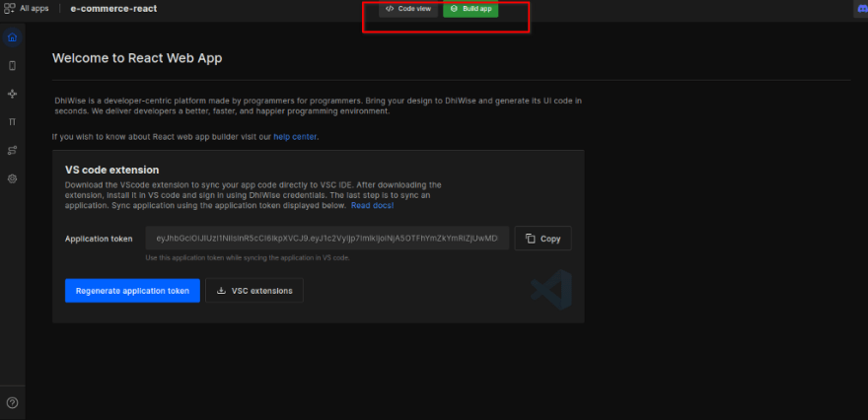Click the VS code extension heading
The width and height of the screenshot is (868, 420).
click(x=112, y=170)
